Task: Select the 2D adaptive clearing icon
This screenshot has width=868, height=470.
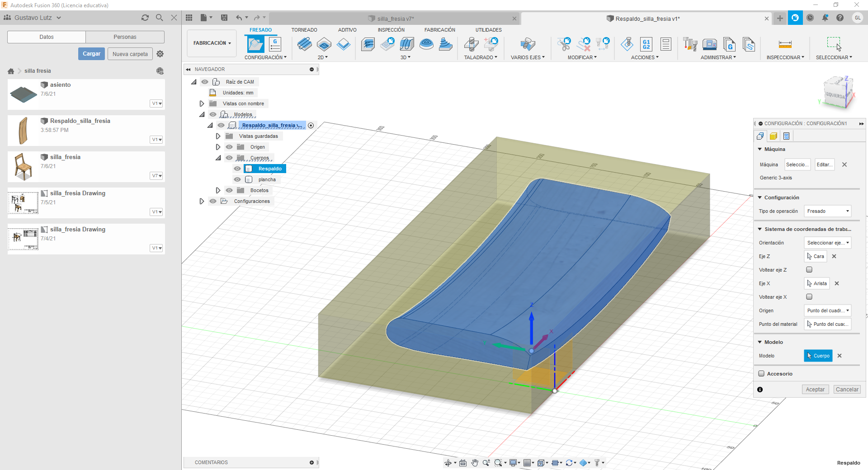Action: tap(305, 44)
